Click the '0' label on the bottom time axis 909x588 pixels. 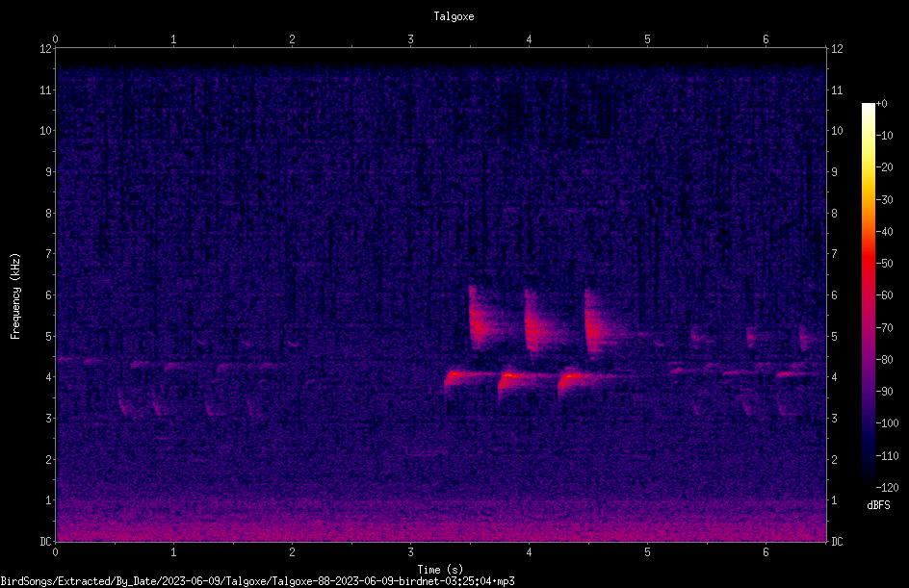coord(55,552)
